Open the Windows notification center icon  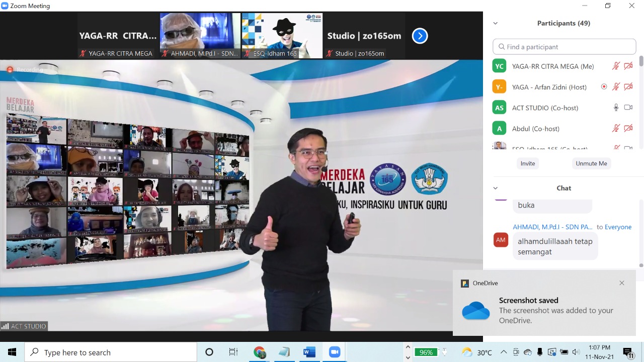coord(628,352)
